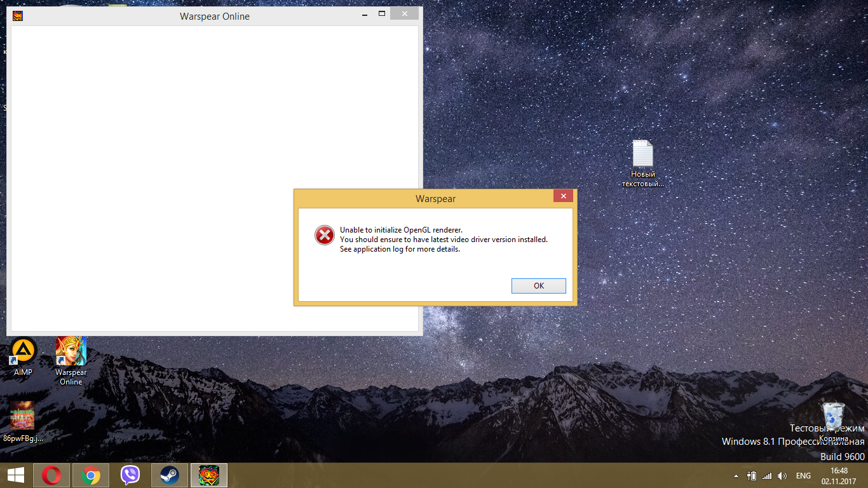The image size is (868, 488).
Task: Open Viber from the taskbar
Action: tap(130, 475)
